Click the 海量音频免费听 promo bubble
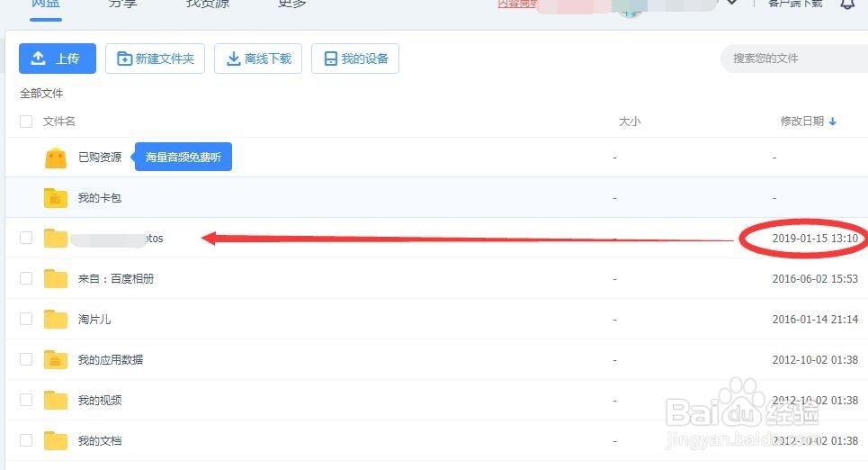 point(183,157)
